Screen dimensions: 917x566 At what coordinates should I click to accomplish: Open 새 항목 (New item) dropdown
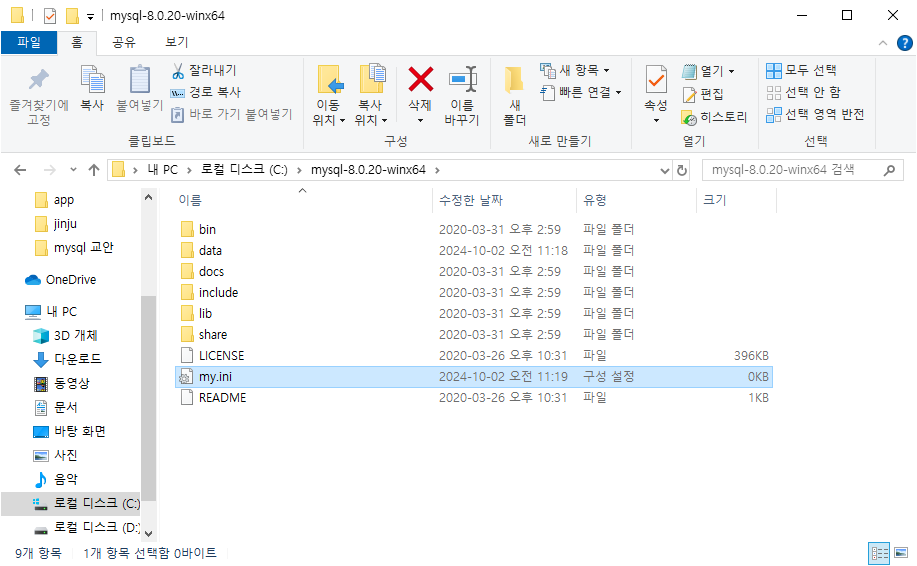click(x=574, y=71)
